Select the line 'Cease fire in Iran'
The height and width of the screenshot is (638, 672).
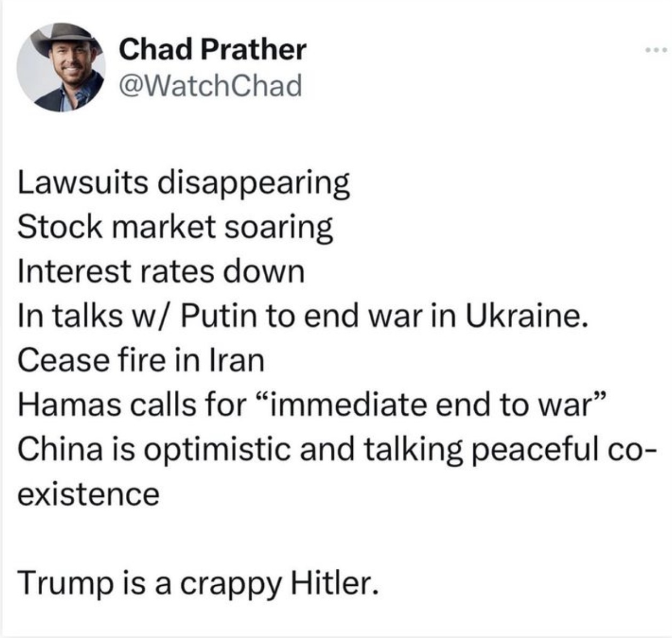coord(141,361)
